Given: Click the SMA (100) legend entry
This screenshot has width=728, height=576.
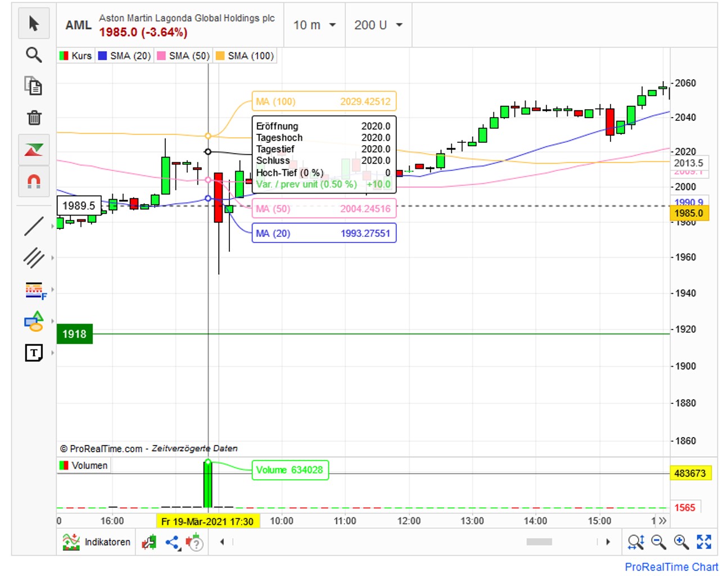Looking at the screenshot, I should pos(245,56).
